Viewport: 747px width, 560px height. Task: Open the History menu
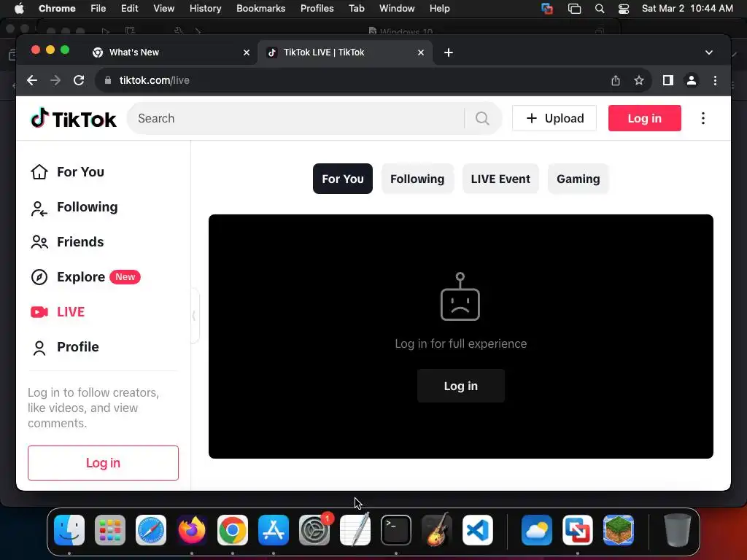(205, 8)
